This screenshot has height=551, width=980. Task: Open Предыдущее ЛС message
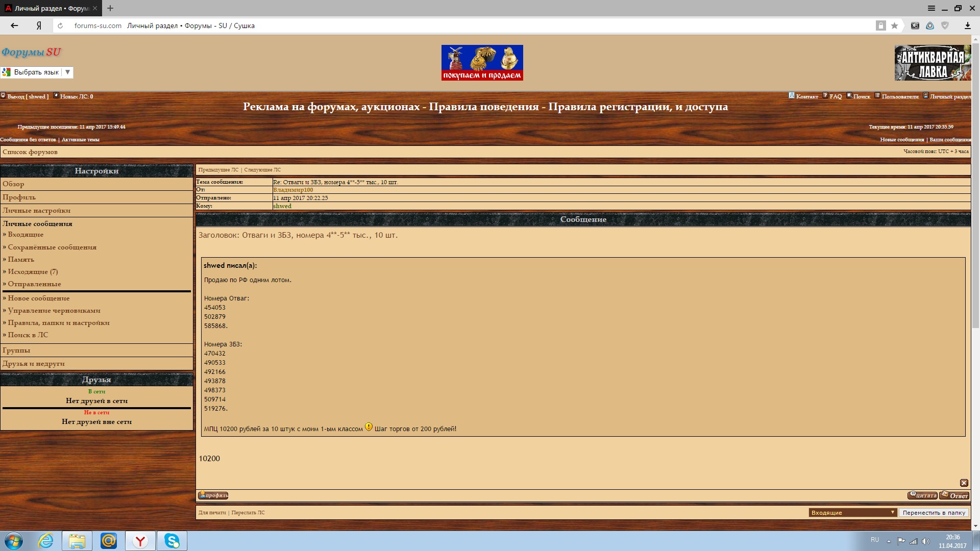[218, 170]
